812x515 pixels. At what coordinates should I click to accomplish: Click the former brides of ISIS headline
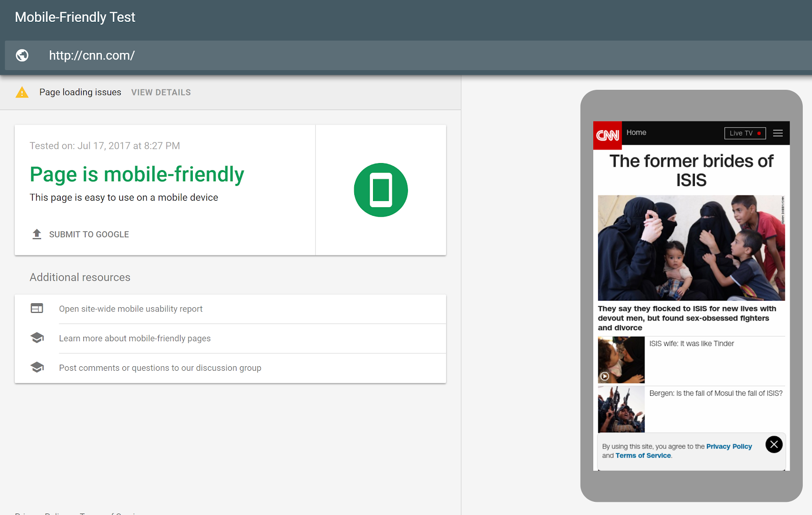pos(691,170)
